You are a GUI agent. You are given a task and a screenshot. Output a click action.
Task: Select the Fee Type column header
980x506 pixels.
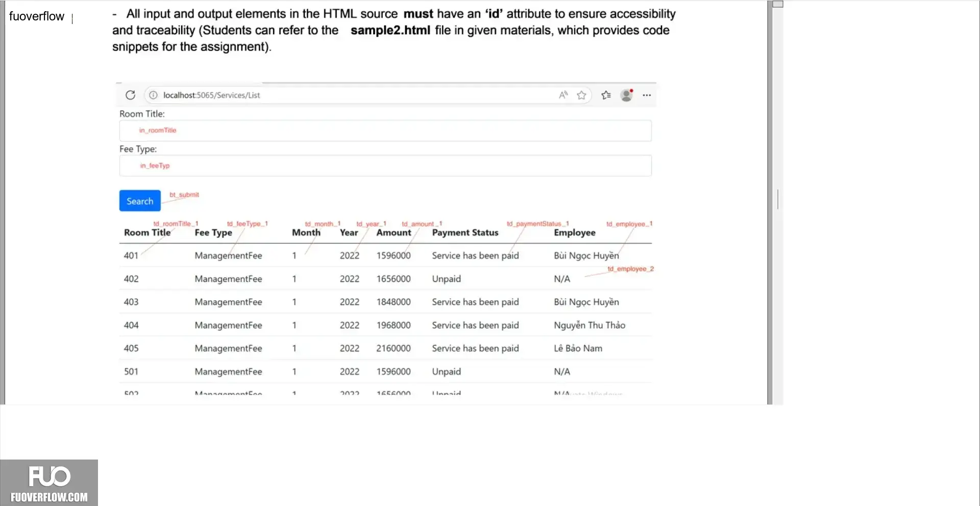pyautogui.click(x=213, y=233)
